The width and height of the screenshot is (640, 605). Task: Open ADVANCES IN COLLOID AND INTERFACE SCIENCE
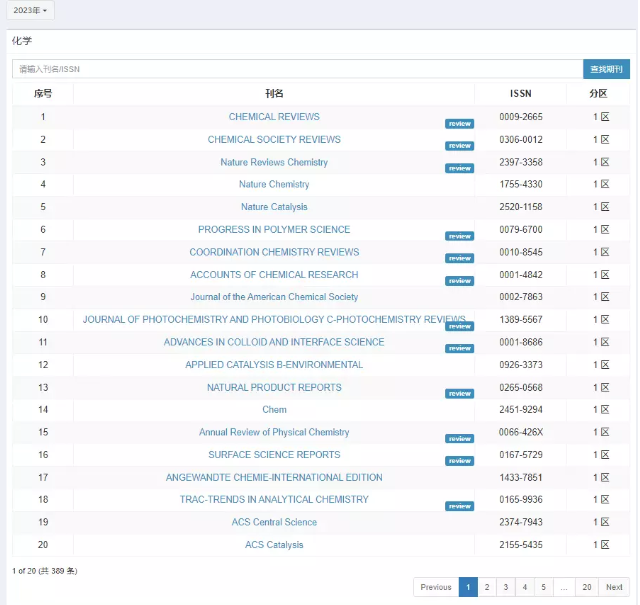[274, 342]
